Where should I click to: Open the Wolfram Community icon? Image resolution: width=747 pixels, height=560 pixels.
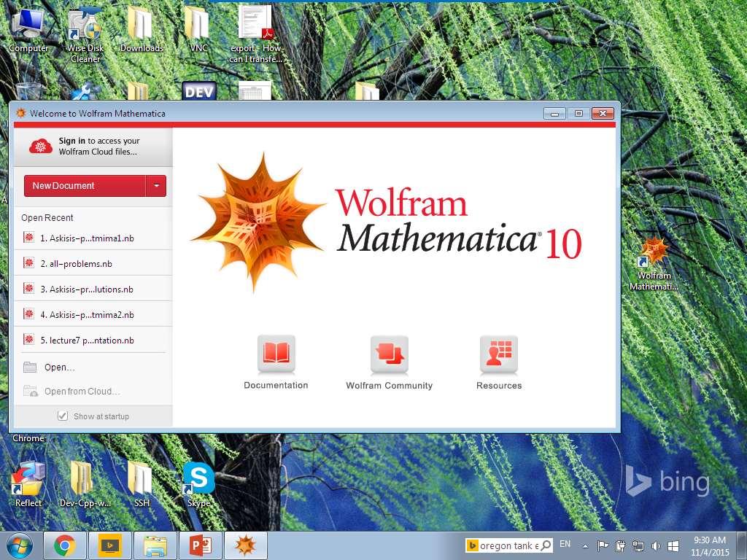390,354
